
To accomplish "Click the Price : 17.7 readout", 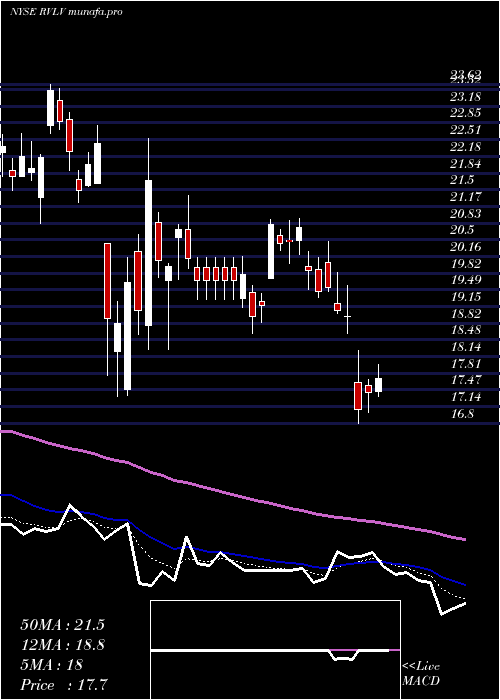I will click(x=64, y=685).
